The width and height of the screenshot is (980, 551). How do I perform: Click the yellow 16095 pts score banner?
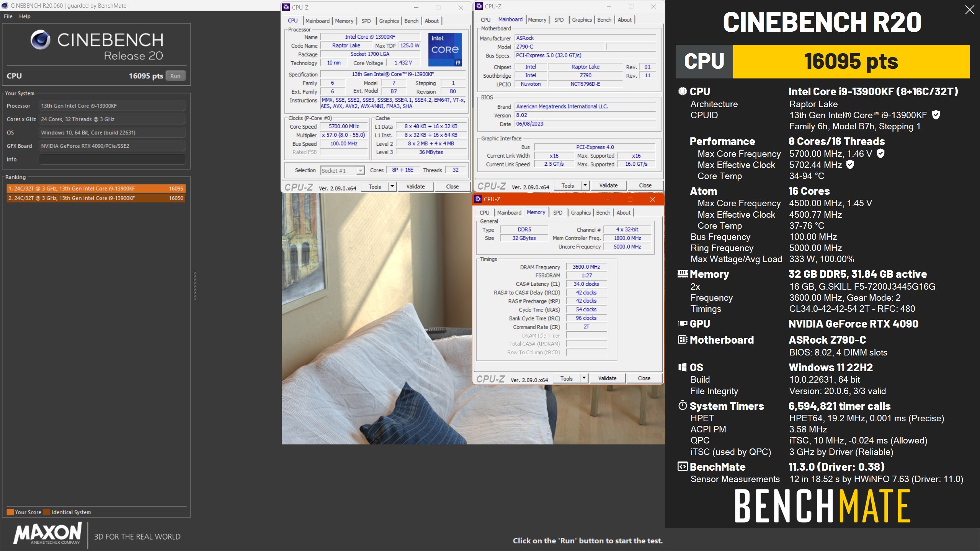coord(851,62)
